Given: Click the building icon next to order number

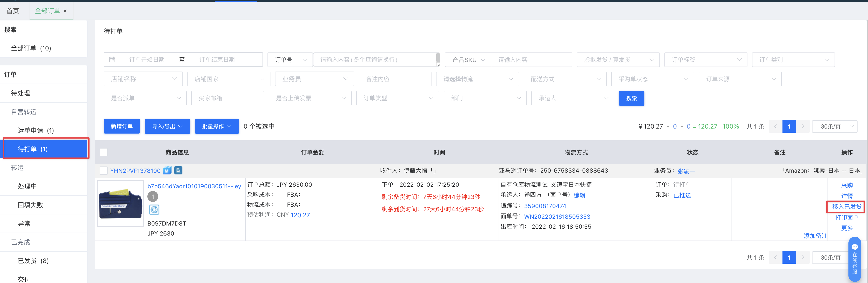Looking at the screenshot, I should [178, 170].
